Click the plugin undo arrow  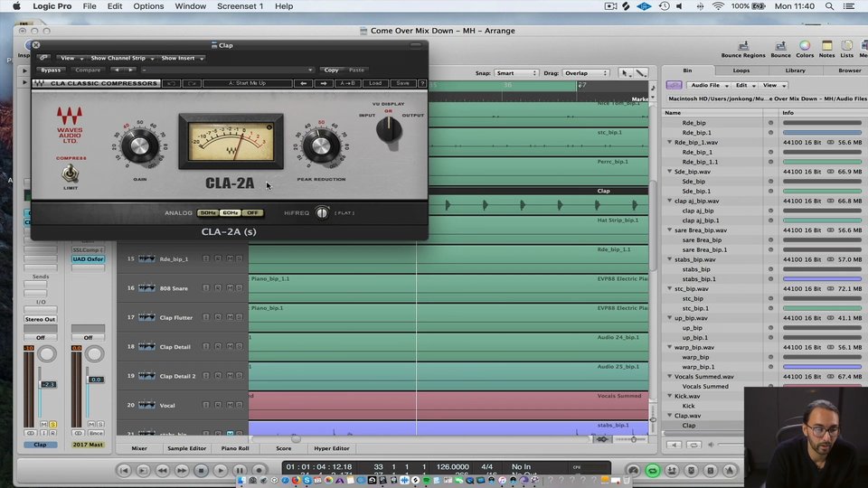pos(171,83)
